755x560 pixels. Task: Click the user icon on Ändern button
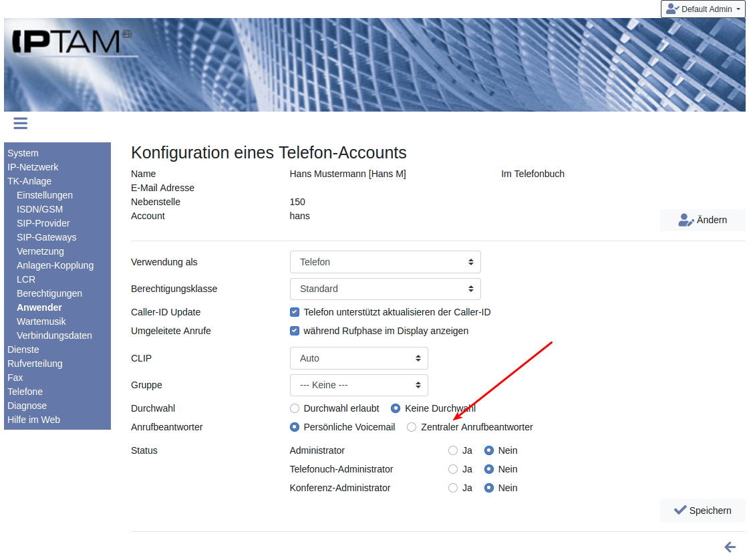(686, 220)
